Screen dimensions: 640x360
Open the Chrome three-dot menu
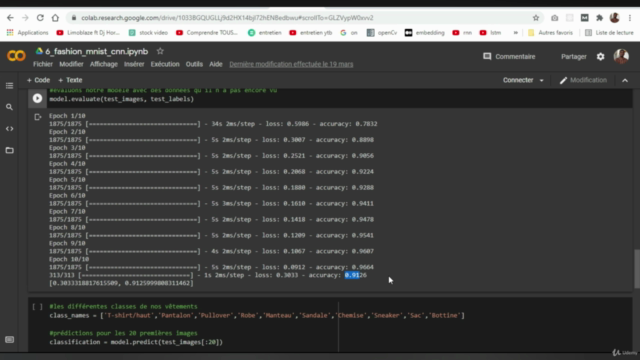tap(630, 18)
